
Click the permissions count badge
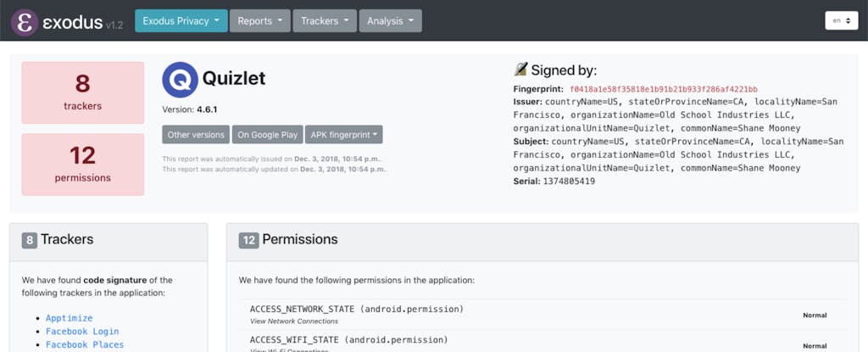point(248,240)
